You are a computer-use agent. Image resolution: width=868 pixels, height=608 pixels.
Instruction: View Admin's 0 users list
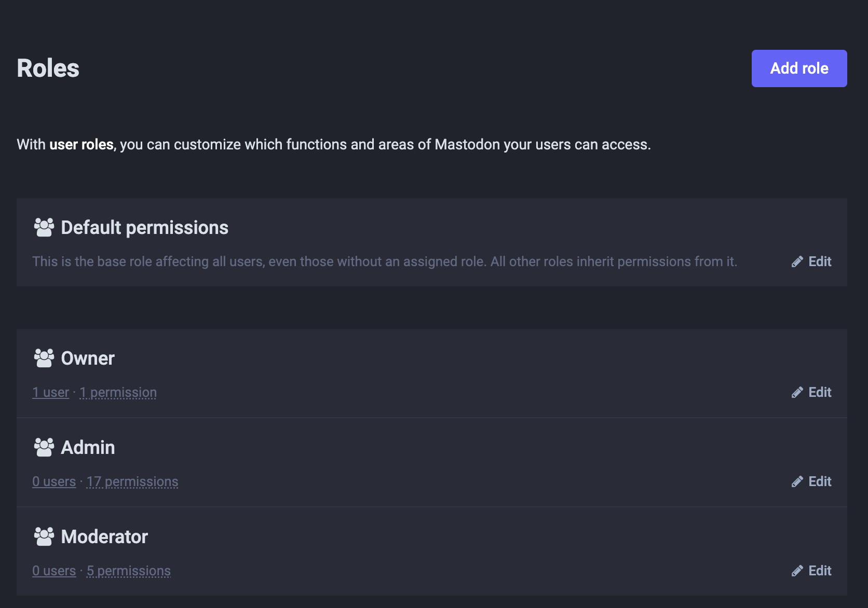(54, 482)
